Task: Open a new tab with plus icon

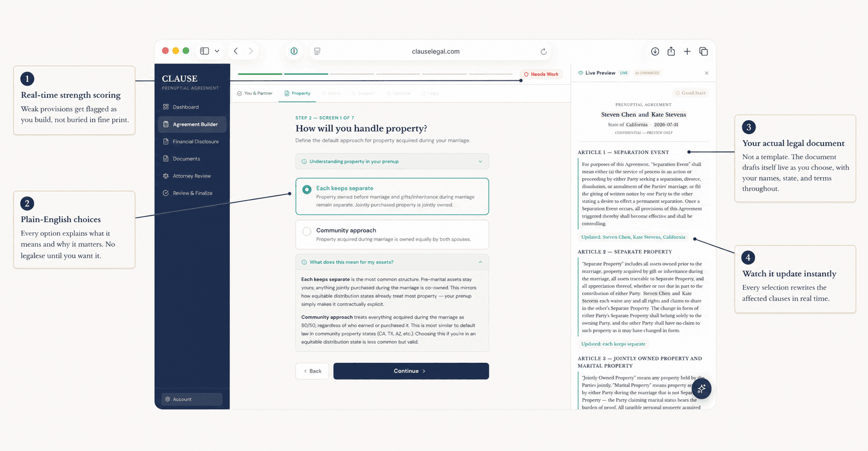Action: tap(687, 51)
